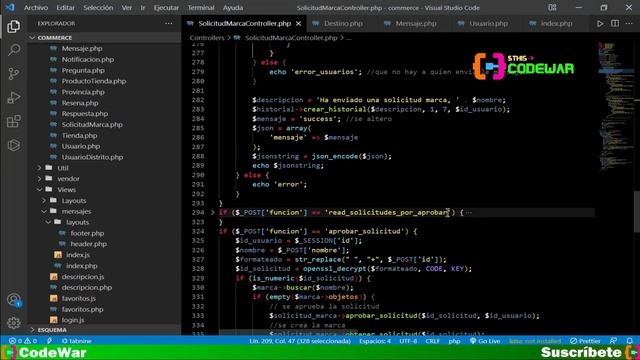Viewport: 640px width, 360px height.
Task: Open Run and Debug view
Action: pos(13,98)
